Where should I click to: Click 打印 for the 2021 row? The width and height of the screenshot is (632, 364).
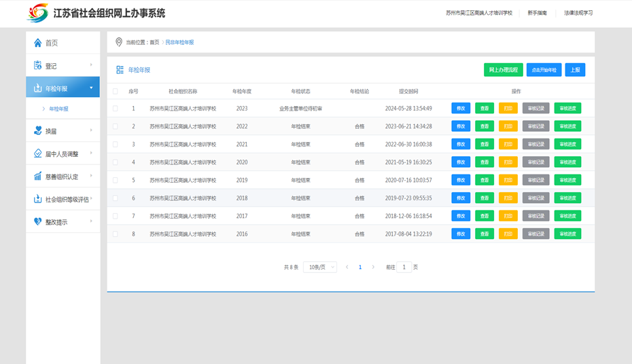point(508,144)
